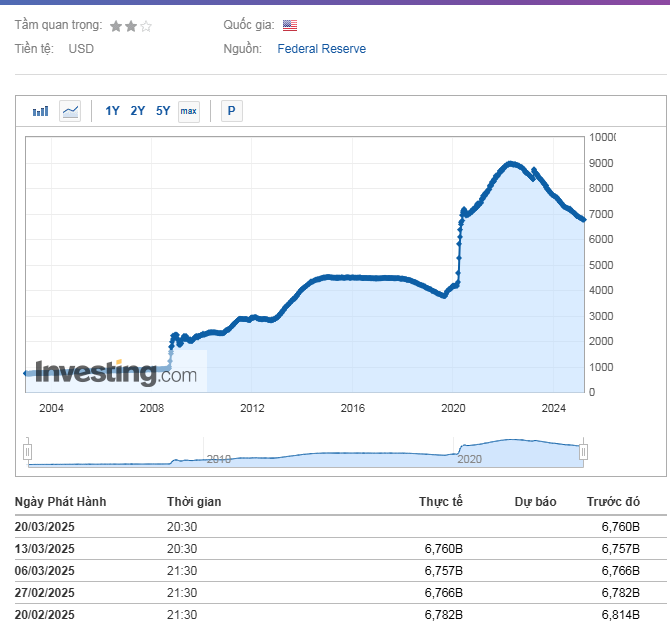Screen dimensions: 670x625
Task: Show the max time range
Action: pyautogui.click(x=188, y=111)
